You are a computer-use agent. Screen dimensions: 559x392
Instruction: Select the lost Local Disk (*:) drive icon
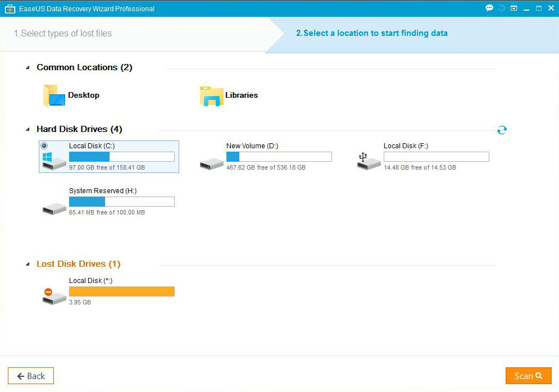pyautogui.click(x=54, y=297)
